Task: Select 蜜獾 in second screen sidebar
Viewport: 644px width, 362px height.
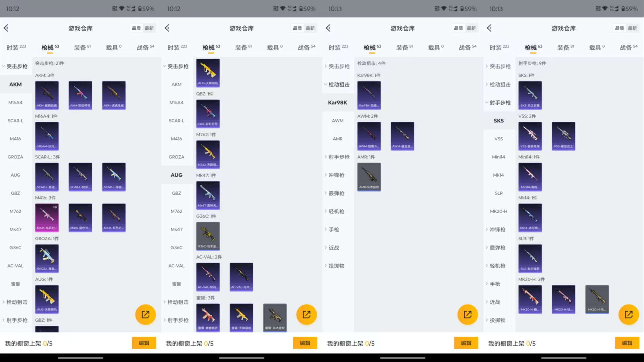Action: [177, 284]
